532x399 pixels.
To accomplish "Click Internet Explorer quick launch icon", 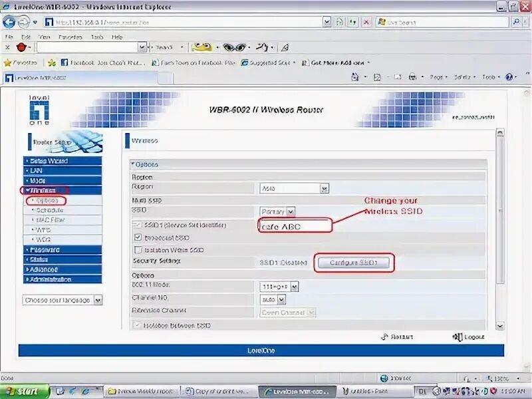I will tap(85, 391).
